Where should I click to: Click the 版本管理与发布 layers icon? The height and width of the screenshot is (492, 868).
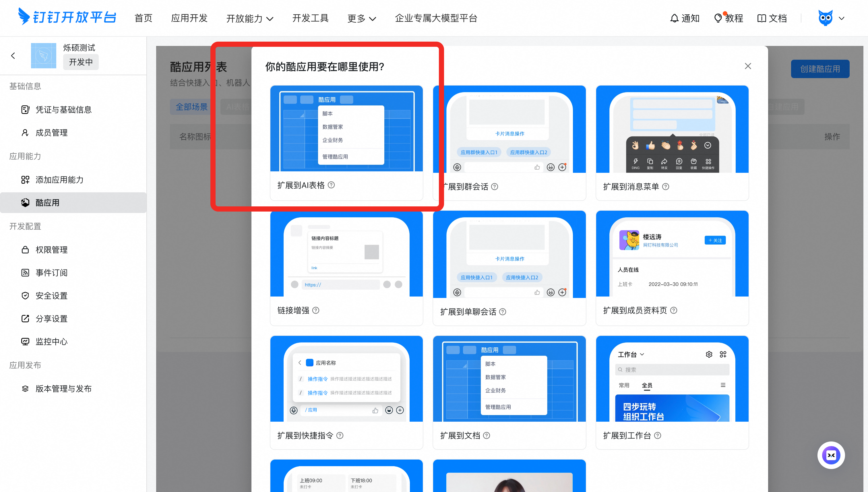25,389
